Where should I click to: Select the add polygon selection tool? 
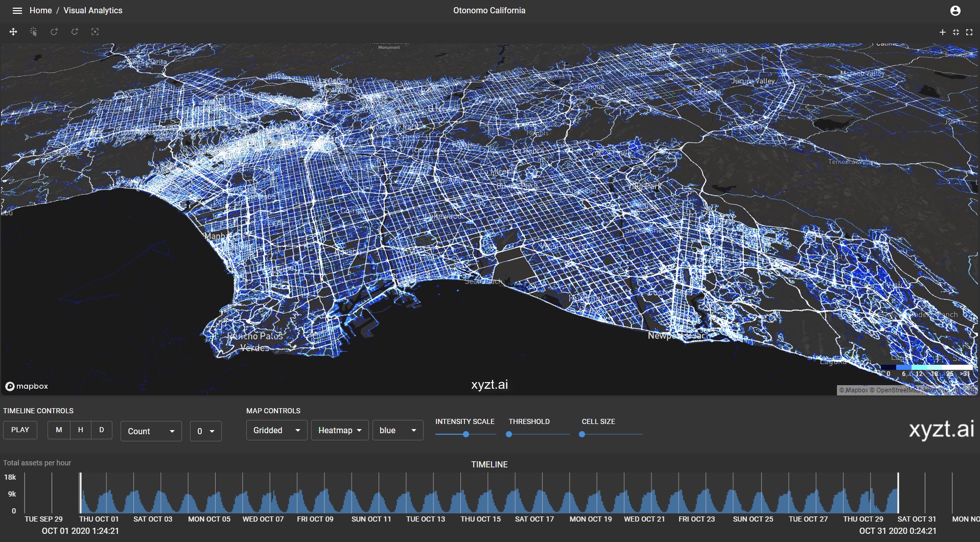[75, 32]
